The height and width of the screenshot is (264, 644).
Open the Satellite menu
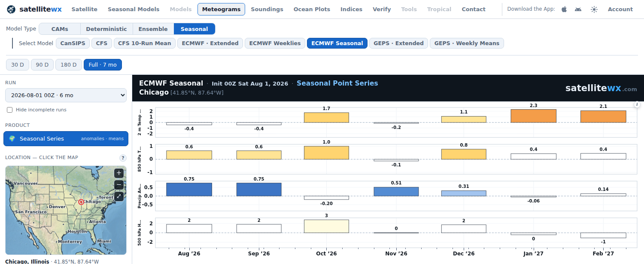point(84,9)
